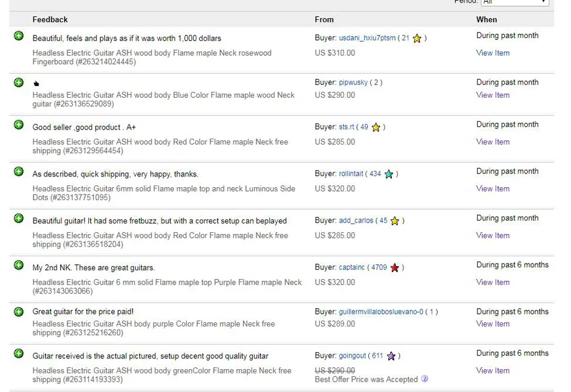Image resolution: width=571 pixels, height=392 pixels.
Task: Open buyer profile add_carlos
Action: 356,220
